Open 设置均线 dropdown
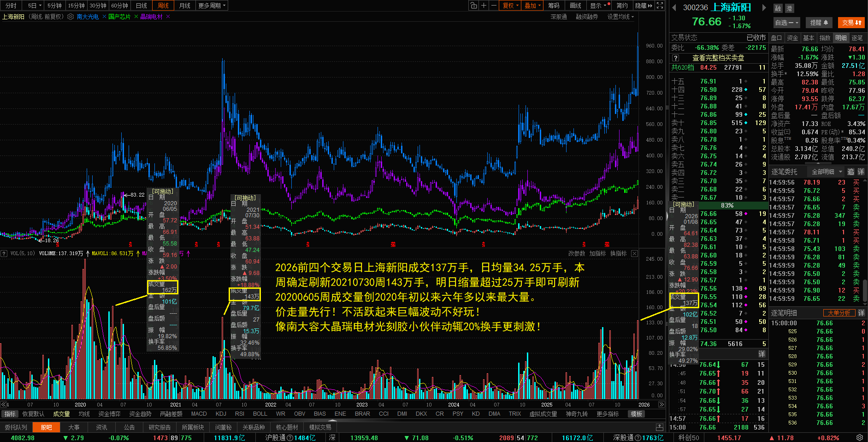The height and width of the screenshot is (442, 868). coord(620,17)
